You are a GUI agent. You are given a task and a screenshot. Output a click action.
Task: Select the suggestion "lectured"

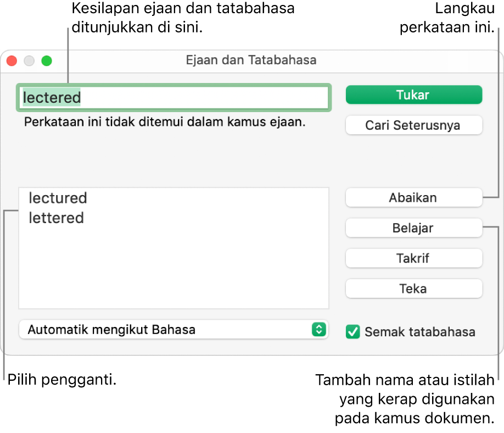[58, 198]
